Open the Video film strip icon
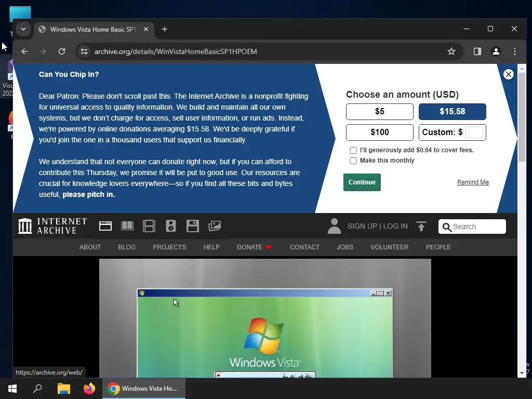The width and height of the screenshot is (532, 399). click(x=149, y=226)
